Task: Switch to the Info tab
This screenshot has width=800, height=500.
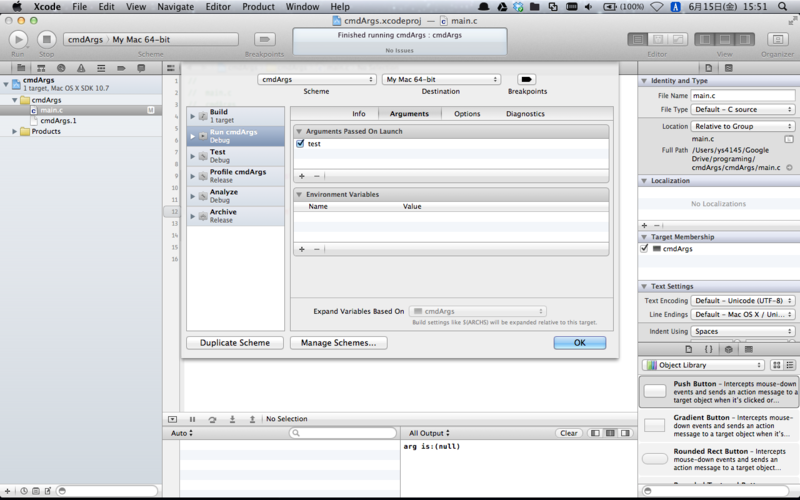Action: (359, 114)
